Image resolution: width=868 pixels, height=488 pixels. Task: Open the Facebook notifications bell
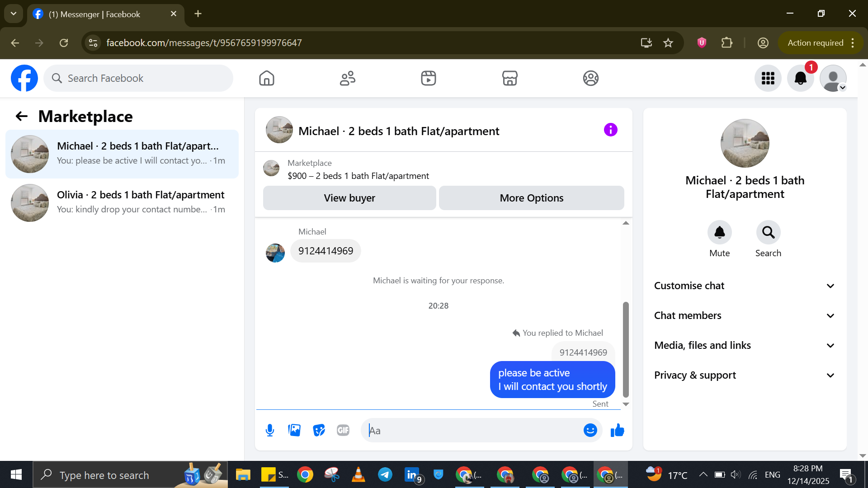click(x=800, y=78)
